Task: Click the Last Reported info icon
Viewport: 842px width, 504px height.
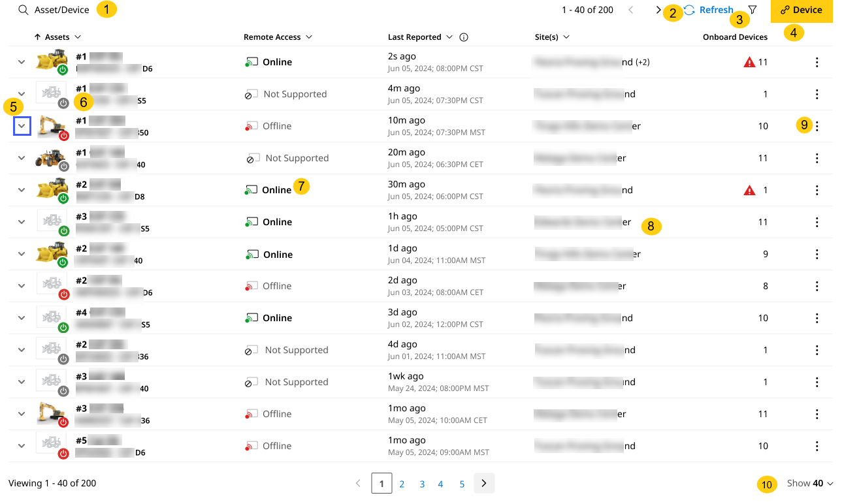Action: 464,37
